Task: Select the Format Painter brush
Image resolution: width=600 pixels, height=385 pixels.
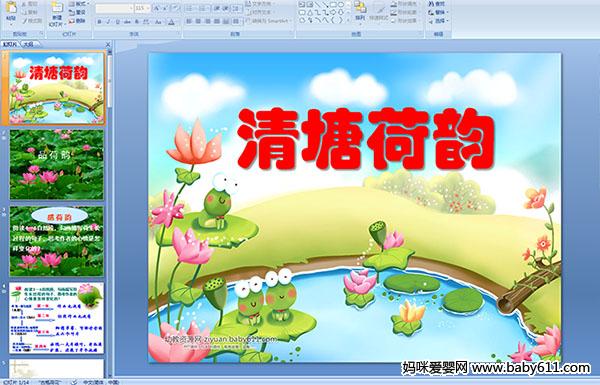Action: (31, 21)
